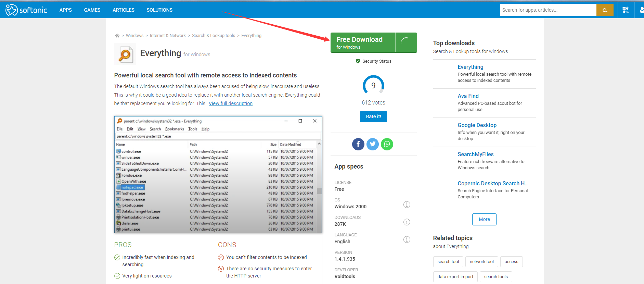This screenshot has width=644, height=284.
Task: Click the More button under Top downloads
Action: tap(484, 219)
